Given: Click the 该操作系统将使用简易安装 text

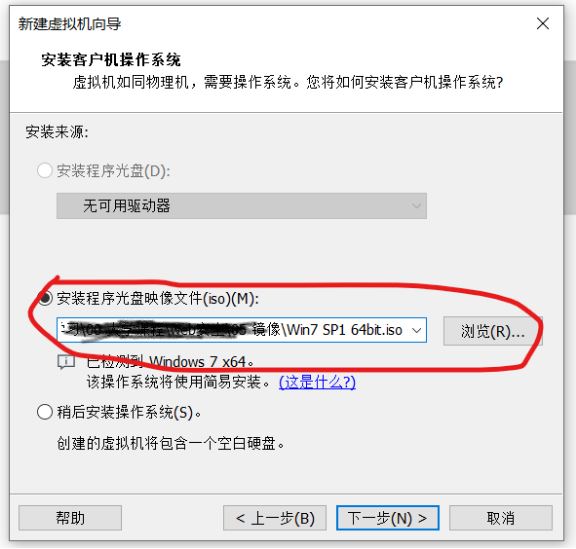Looking at the screenshot, I should 179,382.
